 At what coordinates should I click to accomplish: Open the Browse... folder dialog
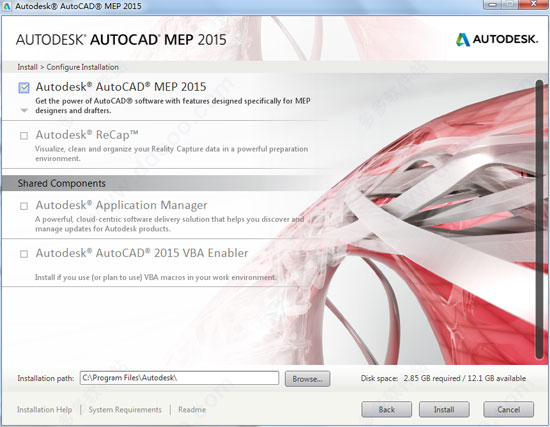click(x=307, y=379)
